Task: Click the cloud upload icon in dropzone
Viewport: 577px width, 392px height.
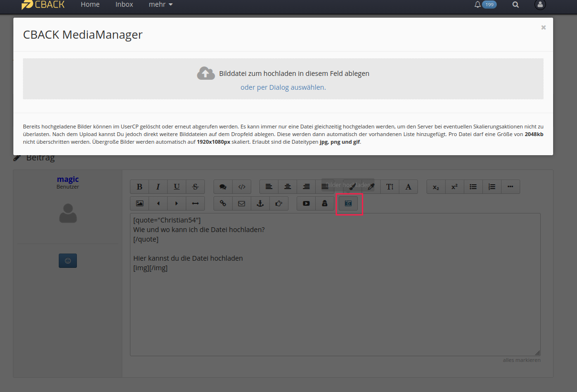Action: [x=206, y=73]
